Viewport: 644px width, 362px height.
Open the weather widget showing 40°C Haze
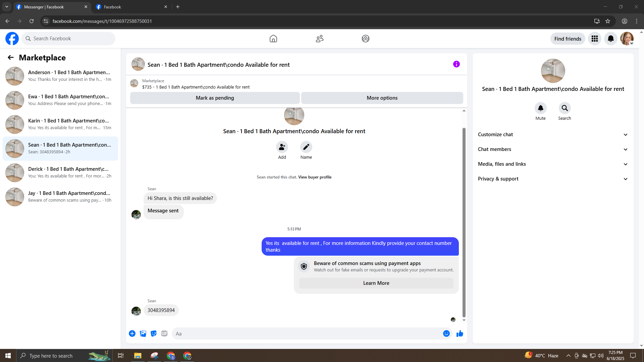[x=542, y=356]
